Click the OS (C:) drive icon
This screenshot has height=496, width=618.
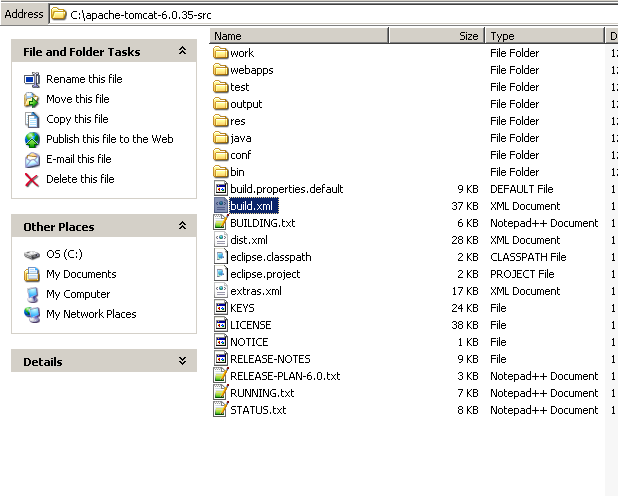(x=32, y=255)
